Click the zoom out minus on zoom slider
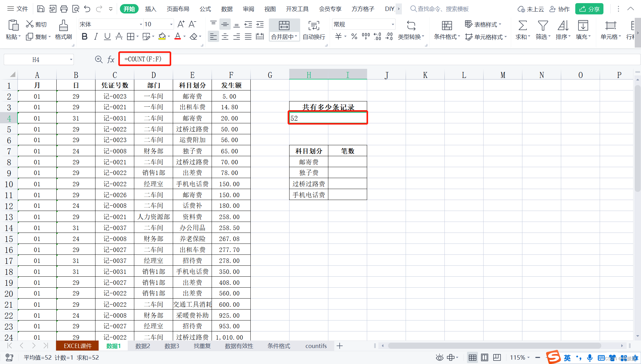Screen dimensions: 641x364 coord(537,357)
